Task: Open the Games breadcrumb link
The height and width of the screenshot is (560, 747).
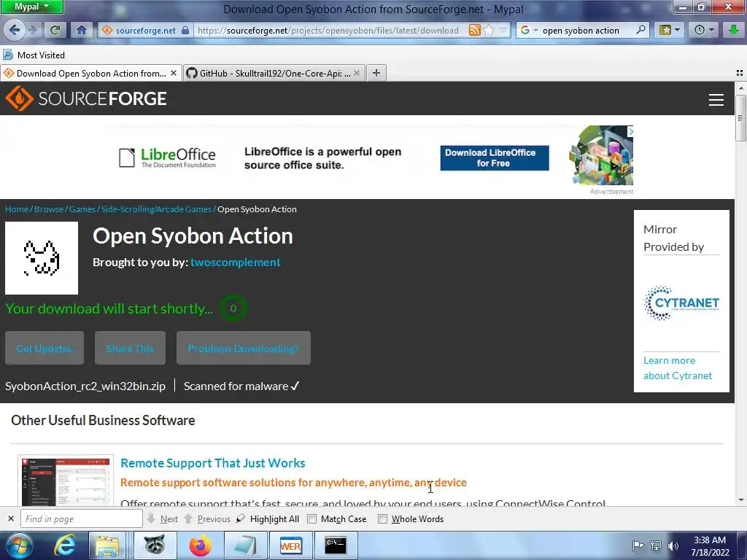Action: (82, 209)
